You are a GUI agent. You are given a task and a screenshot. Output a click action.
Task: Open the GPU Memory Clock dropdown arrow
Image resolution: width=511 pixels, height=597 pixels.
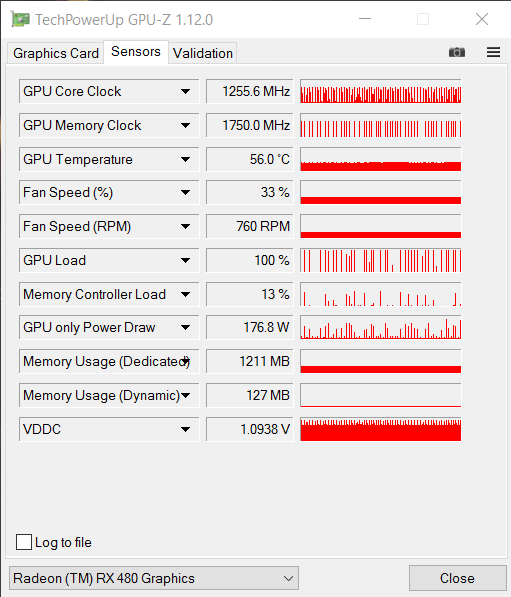point(185,125)
